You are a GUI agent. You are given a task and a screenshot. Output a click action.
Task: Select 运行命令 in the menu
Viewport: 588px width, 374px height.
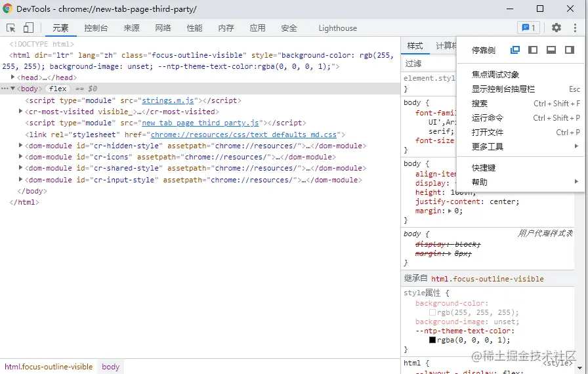pyautogui.click(x=521, y=117)
